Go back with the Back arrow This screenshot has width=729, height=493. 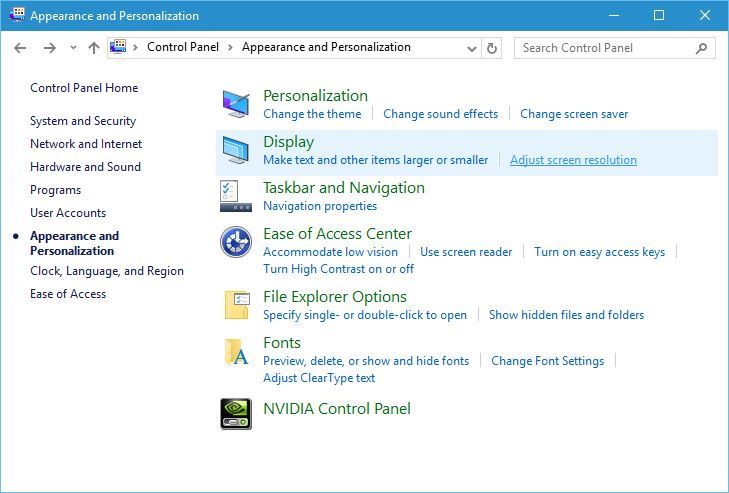pos(20,47)
